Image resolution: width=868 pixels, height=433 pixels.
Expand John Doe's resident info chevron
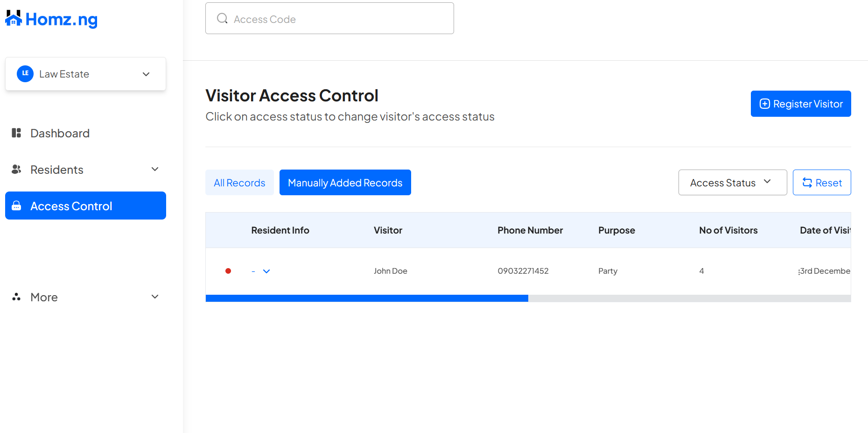pos(266,271)
